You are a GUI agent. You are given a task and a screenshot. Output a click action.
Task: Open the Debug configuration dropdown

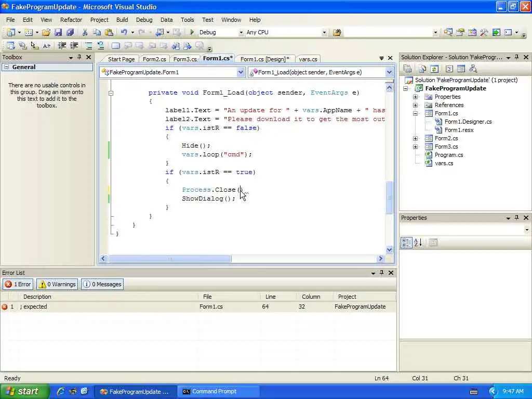241,32
